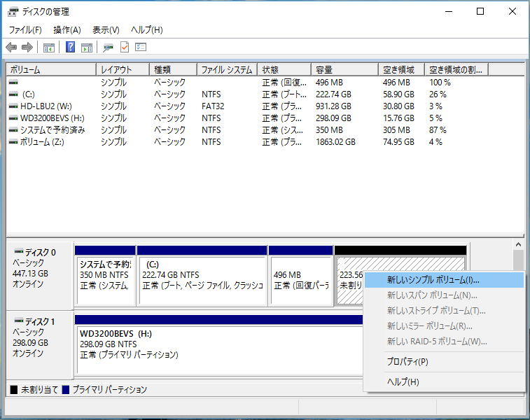Click the 87 % free percentage cell

tap(438, 129)
